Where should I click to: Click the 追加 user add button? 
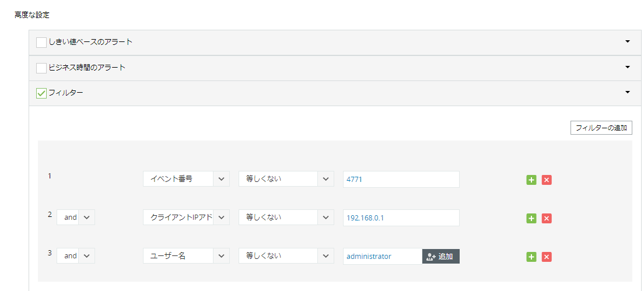point(440,257)
